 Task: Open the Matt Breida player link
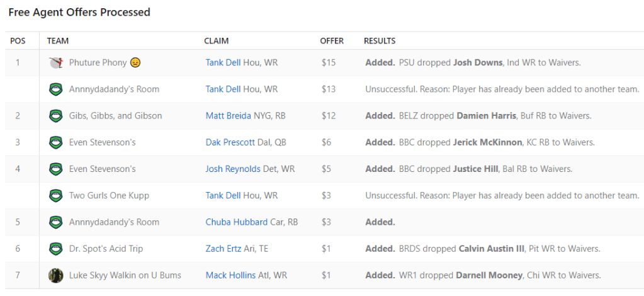(x=229, y=116)
